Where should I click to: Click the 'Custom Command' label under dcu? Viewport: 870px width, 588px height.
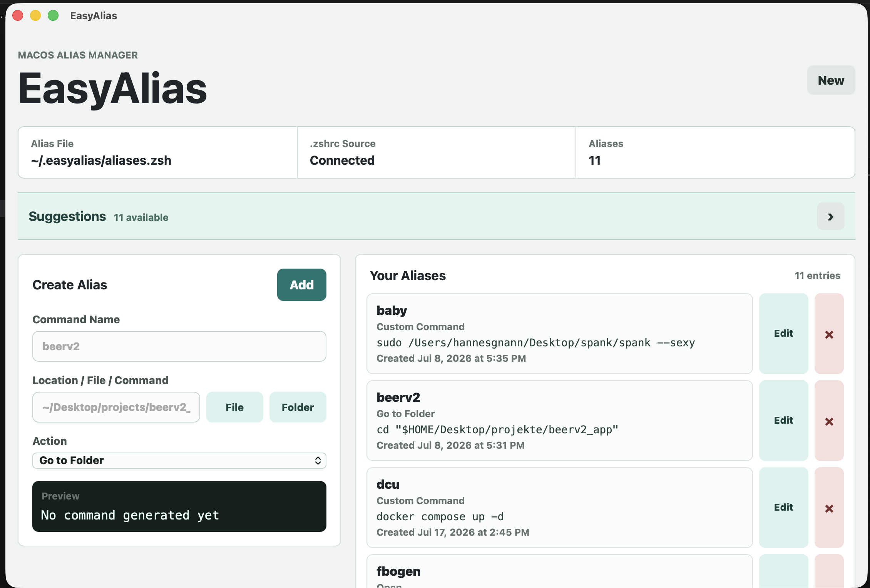point(420,501)
